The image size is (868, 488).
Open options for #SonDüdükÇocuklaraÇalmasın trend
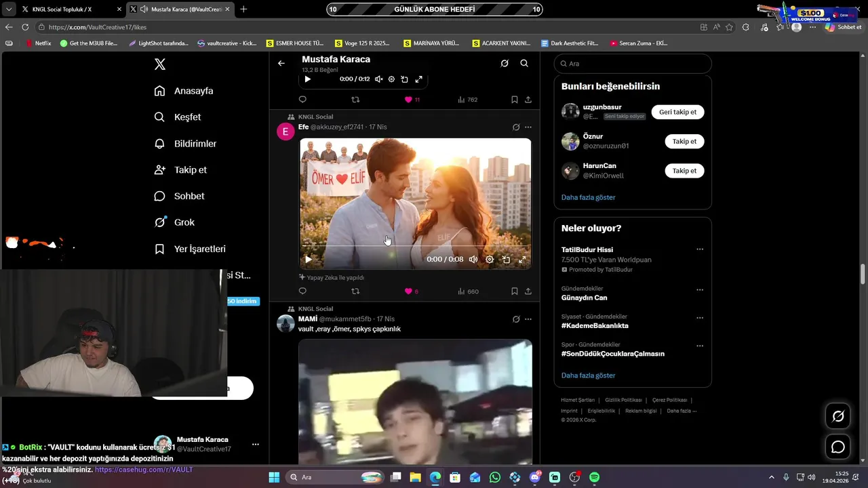click(699, 346)
